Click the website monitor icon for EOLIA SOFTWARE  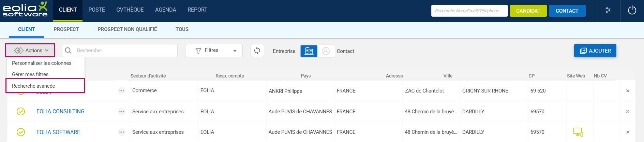coord(578,132)
